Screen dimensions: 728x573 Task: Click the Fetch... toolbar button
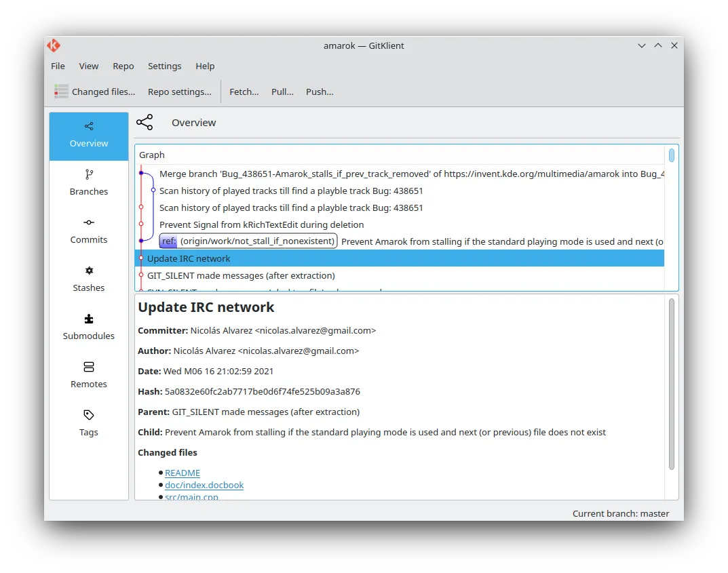(244, 92)
